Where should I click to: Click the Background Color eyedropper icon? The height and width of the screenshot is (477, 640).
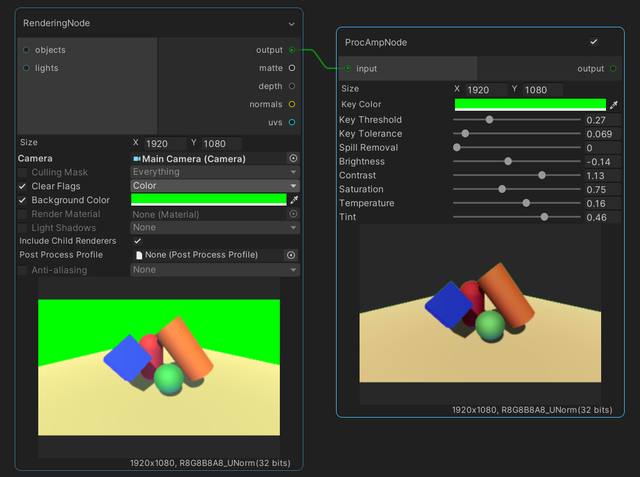coord(294,200)
